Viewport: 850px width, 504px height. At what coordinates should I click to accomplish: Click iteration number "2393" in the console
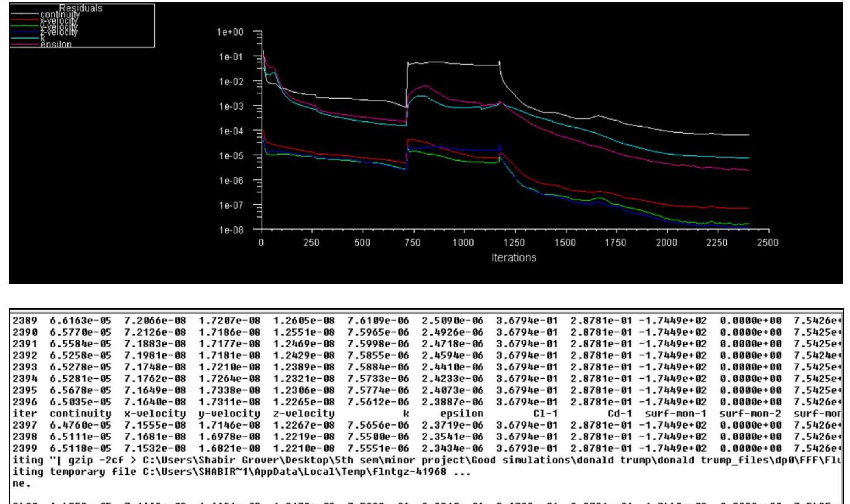click(x=24, y=367)
